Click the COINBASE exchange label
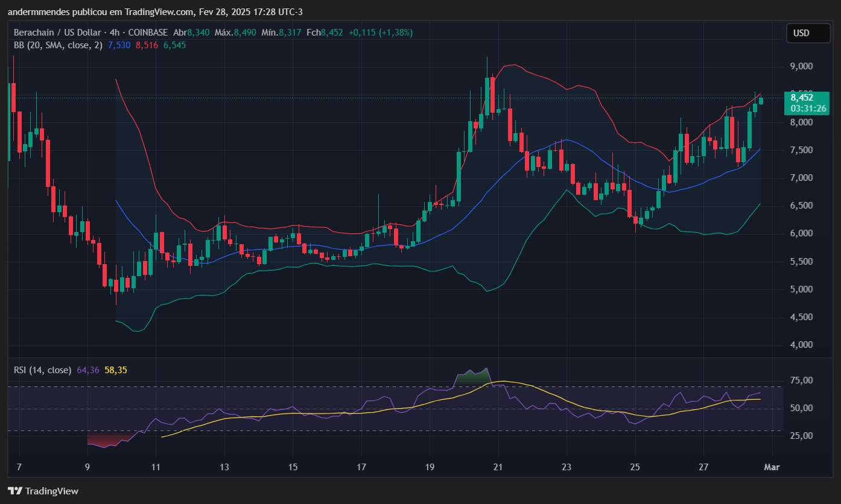The height and width of the screenshot is (504, 841). (147, 33)
